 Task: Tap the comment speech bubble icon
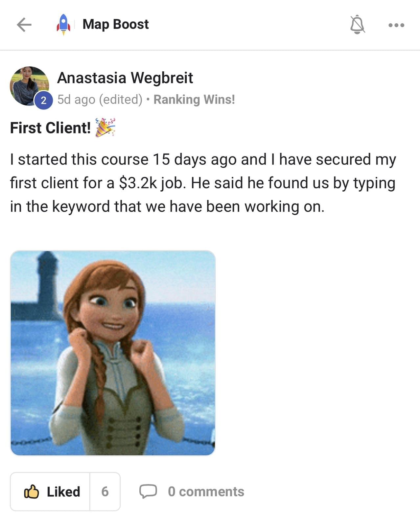[148, 491]
